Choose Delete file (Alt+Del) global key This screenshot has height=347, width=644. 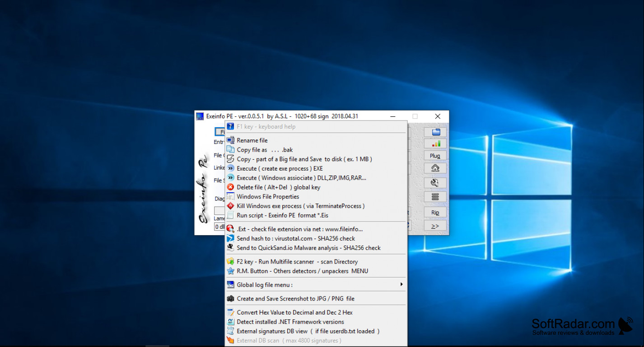[316, 187]
